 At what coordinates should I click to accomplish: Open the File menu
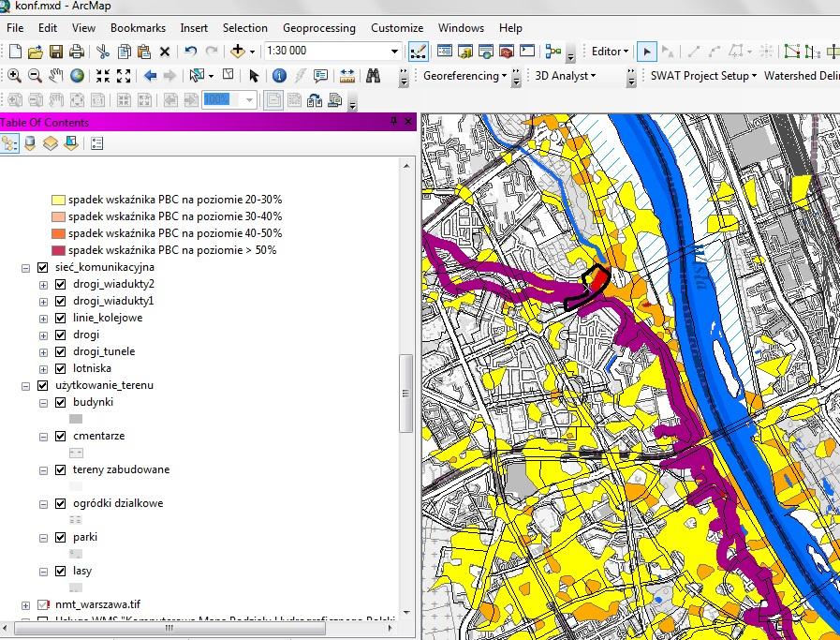[x=15, y=28]
